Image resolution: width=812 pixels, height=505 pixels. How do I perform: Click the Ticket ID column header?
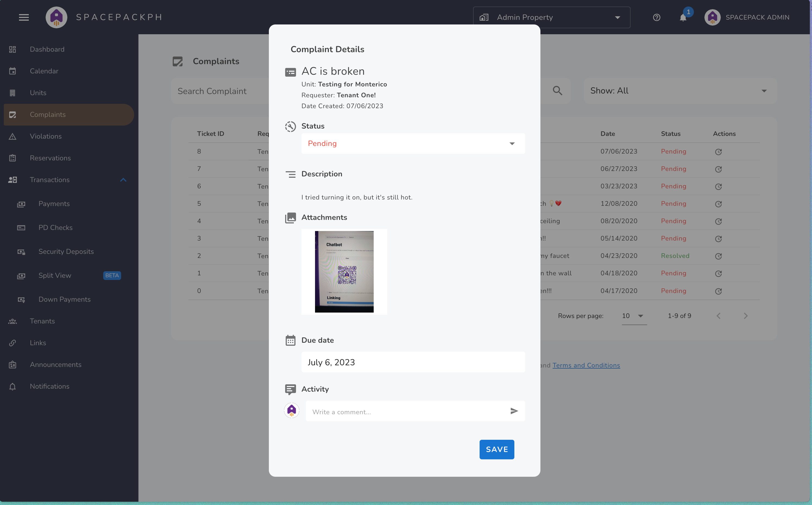tap(210, 134)
